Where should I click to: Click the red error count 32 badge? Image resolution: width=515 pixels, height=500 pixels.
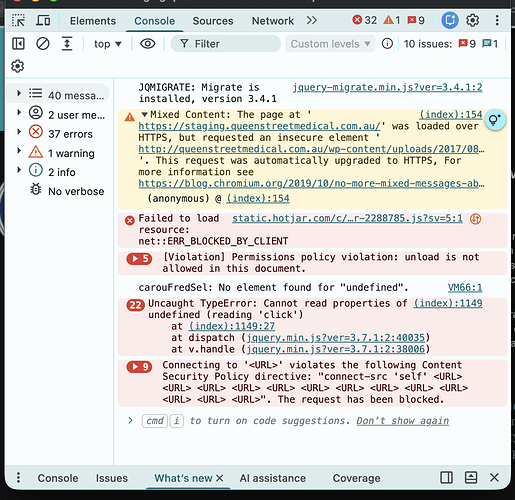click(365, 20)
